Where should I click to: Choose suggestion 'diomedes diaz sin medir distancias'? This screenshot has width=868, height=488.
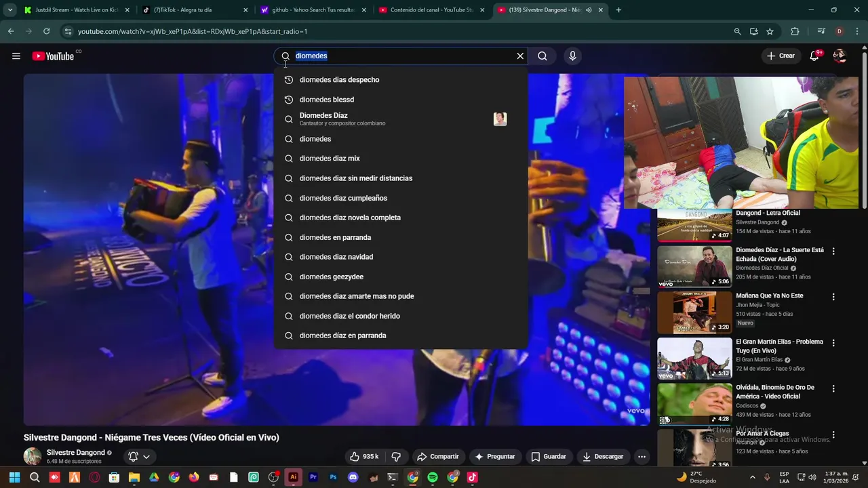point(401,178)
